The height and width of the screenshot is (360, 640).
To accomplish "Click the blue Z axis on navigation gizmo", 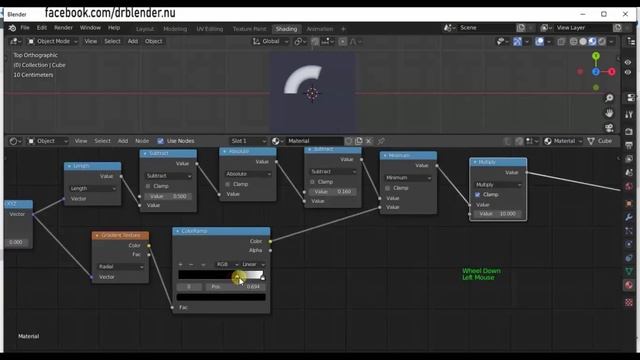I will point(596,72).
